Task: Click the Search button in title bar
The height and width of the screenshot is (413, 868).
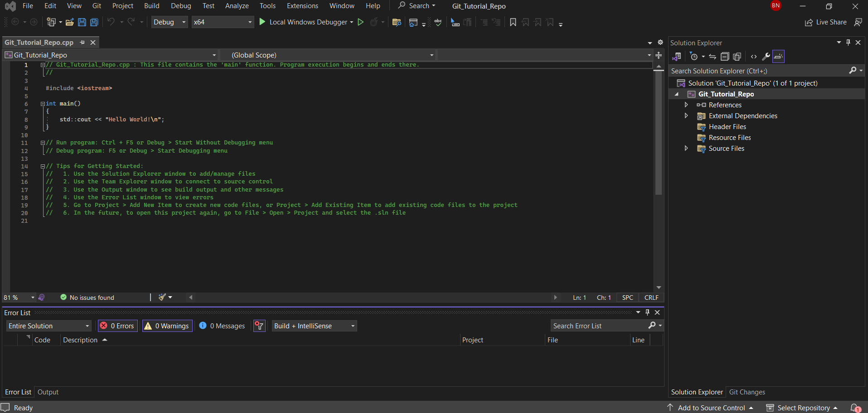Action: point(417,6)
